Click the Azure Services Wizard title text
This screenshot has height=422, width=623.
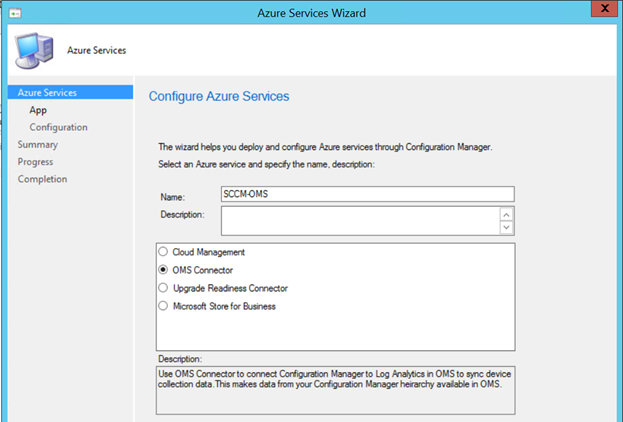click(312, 13)
